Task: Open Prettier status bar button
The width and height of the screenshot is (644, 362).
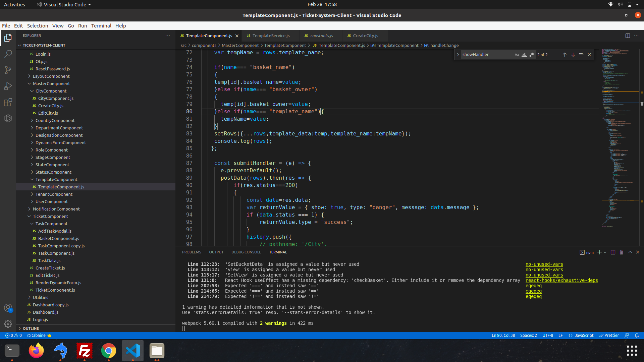Action: coord(609,336)
